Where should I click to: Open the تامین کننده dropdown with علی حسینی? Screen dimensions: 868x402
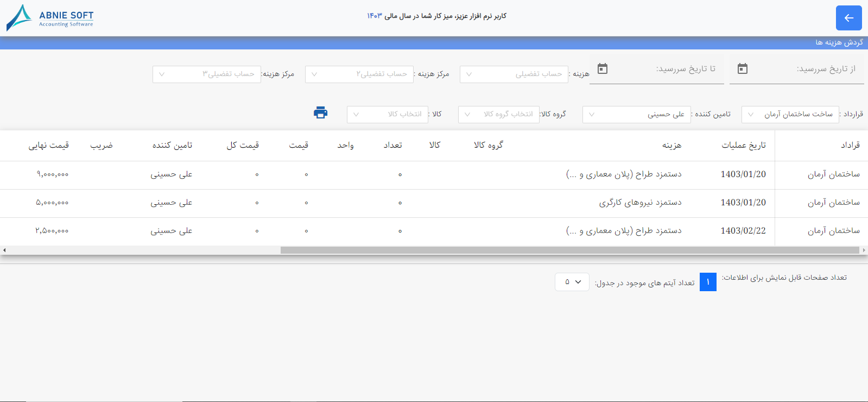(x=637, y=114)
